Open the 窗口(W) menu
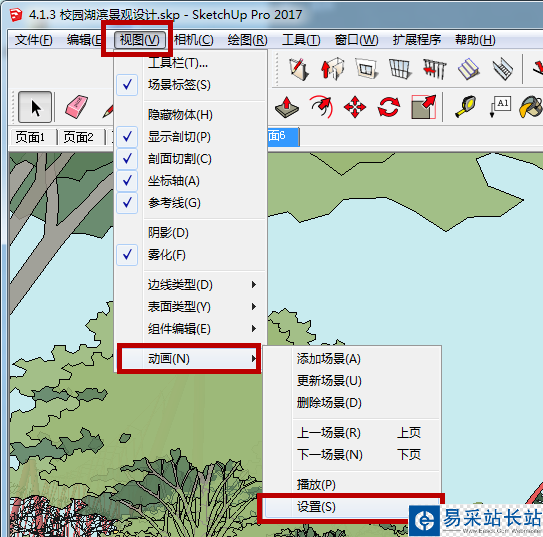 pyautogui.click(x=356, y=40)
